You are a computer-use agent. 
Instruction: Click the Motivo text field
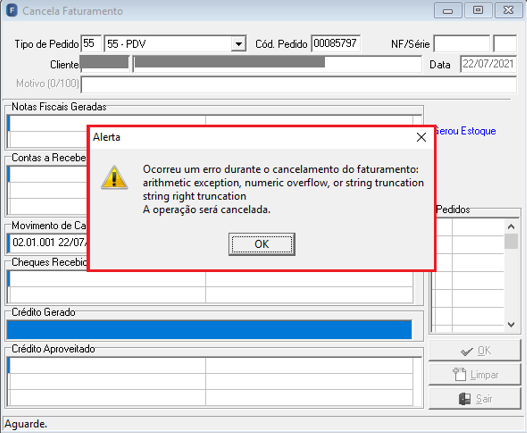click(x=299, y=84)
